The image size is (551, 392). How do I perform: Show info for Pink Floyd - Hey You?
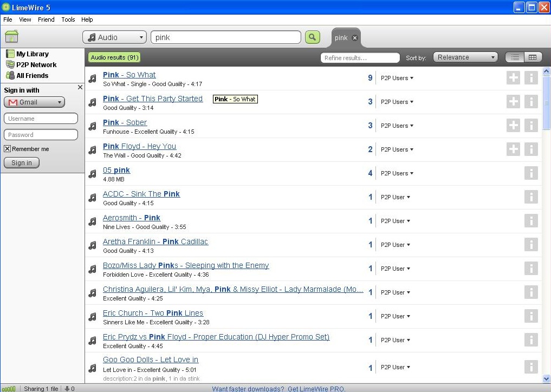[x=531, y=149]
